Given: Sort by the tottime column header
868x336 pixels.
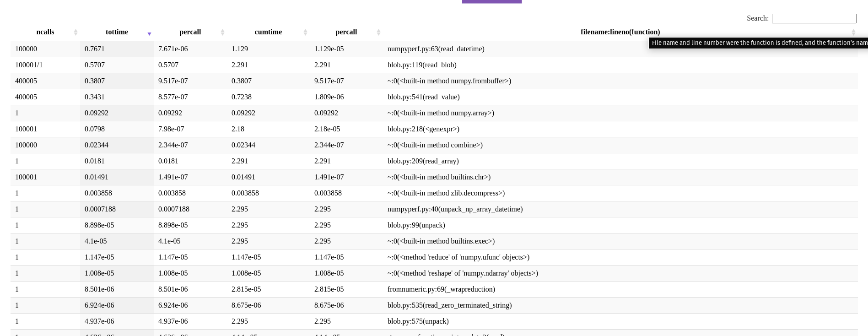Looking at the screenshot, I should (x=117, y=32).
